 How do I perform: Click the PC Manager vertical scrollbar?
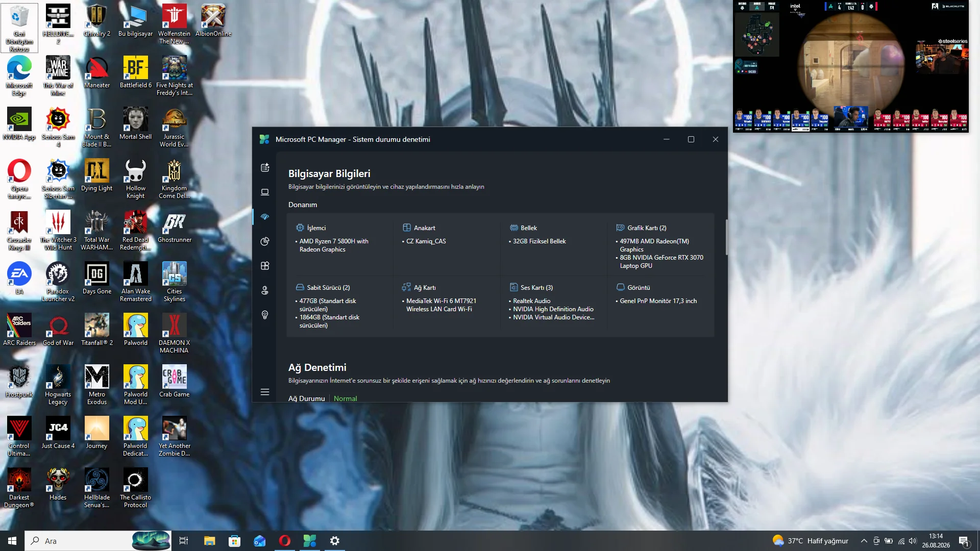coord(726,237)
